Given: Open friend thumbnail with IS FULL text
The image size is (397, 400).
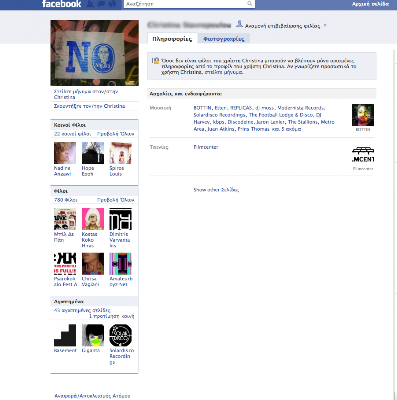Looking at the screenshot, I should click(65, 264).
